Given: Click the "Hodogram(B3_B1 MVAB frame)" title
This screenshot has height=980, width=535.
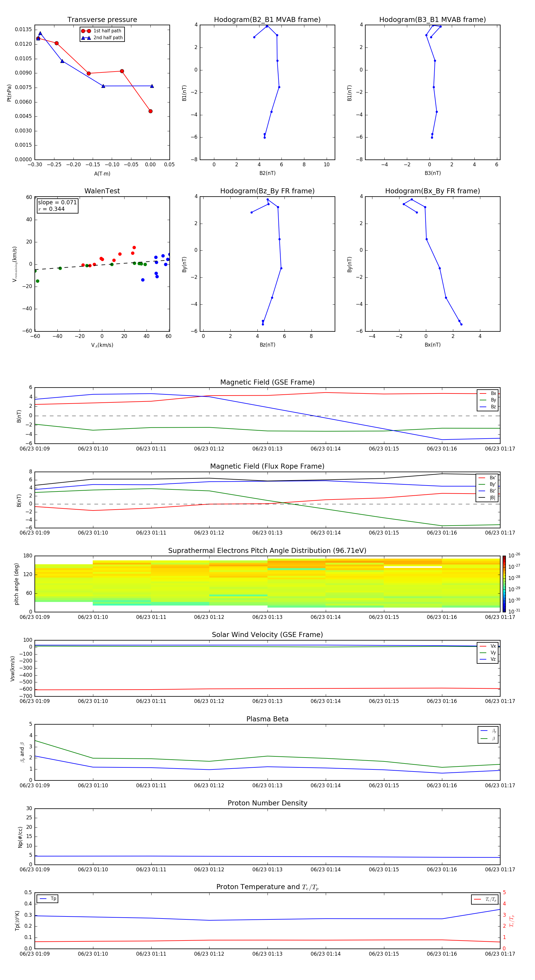Looking at the screenshot, I should tap(432, 20).
